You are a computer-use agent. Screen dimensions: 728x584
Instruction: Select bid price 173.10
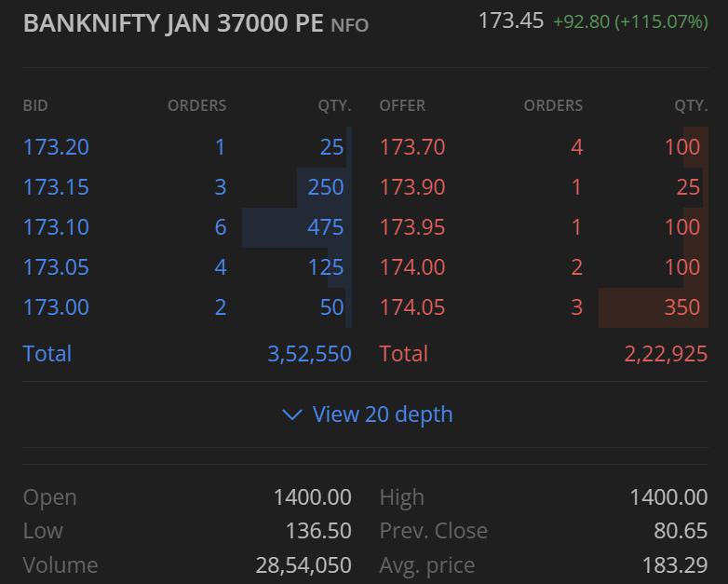pos(56,227)
